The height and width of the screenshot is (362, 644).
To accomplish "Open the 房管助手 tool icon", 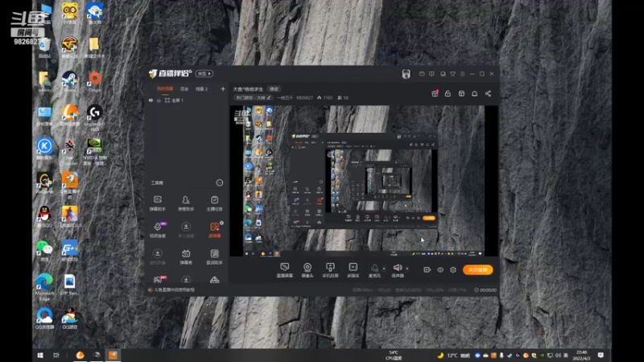I will (x=186, y=204).
